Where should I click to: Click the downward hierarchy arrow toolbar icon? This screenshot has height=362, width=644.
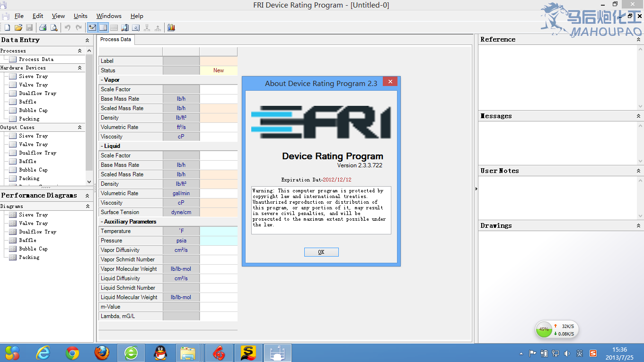point(147,28)
